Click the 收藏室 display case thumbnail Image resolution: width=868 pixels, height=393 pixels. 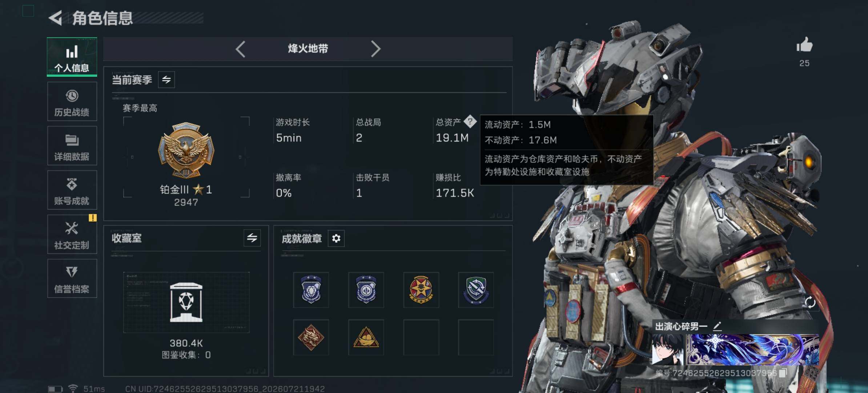186,302
